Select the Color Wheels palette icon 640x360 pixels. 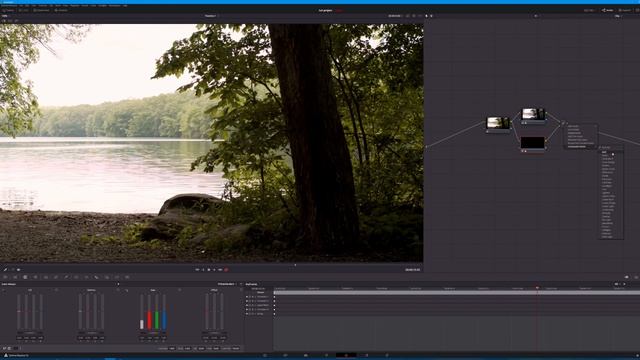[25, 277]
